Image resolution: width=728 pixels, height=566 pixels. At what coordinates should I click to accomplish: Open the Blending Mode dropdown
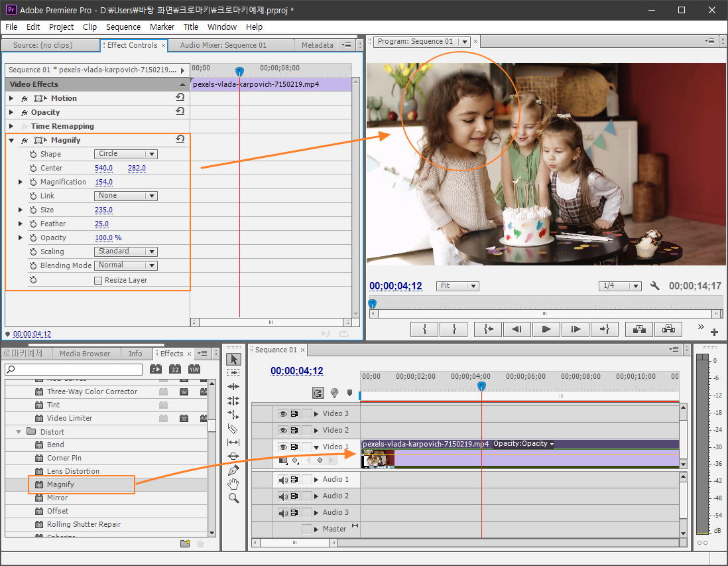(x=126, y=265)
